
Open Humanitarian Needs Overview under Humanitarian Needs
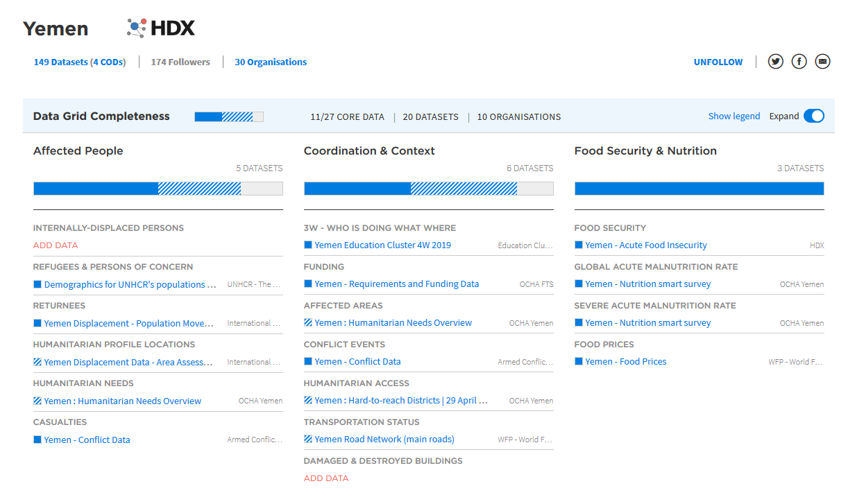123,401
